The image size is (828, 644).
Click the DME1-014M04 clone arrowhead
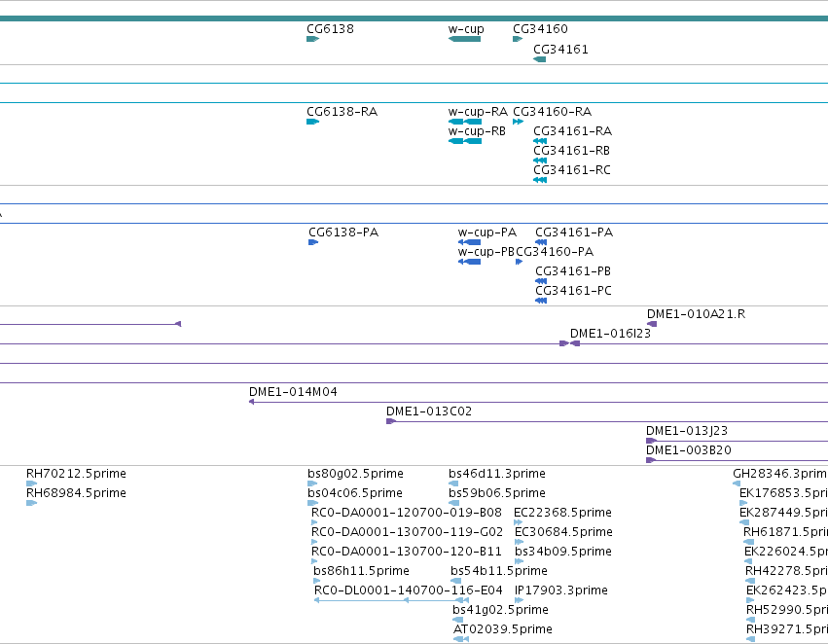[x=251, y=402]
